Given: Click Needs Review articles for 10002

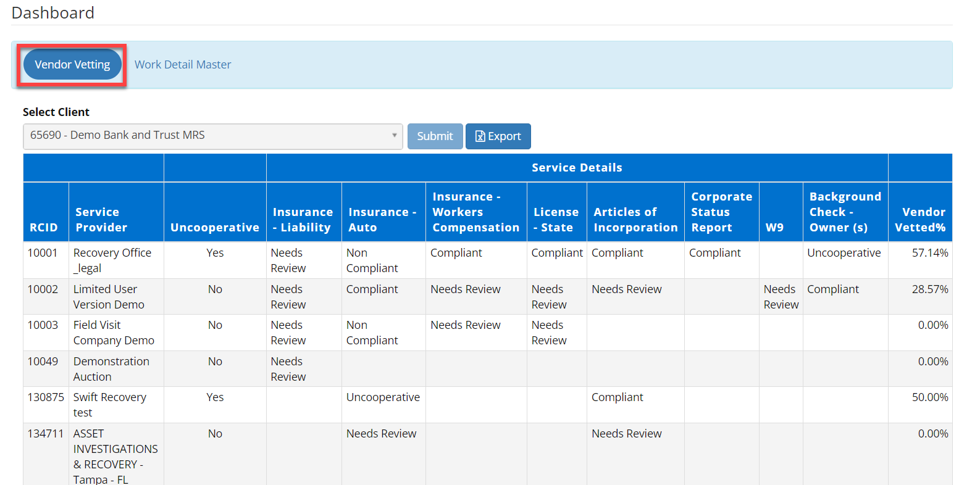Looking at the screenshot, I should click(635, 297).
